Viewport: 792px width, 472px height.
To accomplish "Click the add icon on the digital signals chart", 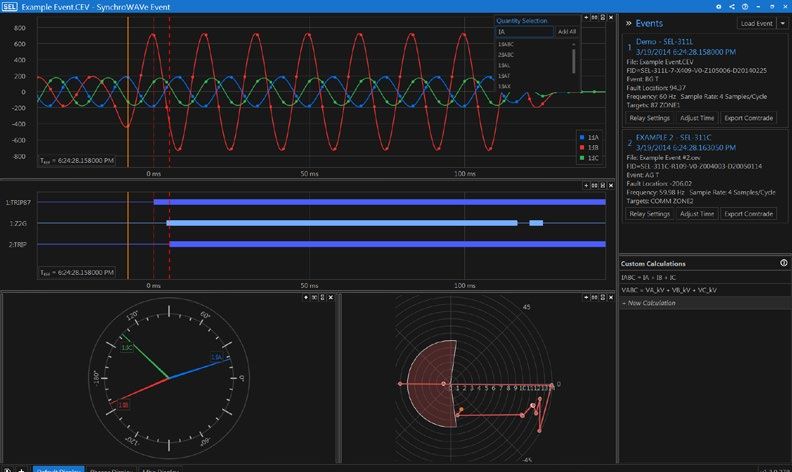I will pos(586,185).
